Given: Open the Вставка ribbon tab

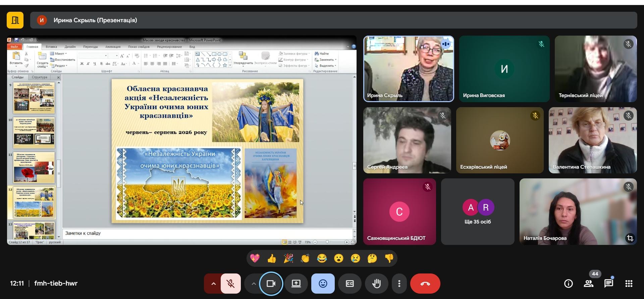Looking at the screenshot, I should 51,47.
